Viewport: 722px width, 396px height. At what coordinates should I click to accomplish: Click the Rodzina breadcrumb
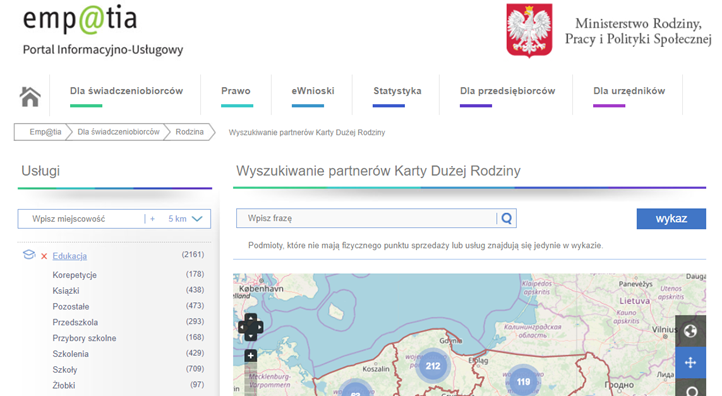click(189, 132)
